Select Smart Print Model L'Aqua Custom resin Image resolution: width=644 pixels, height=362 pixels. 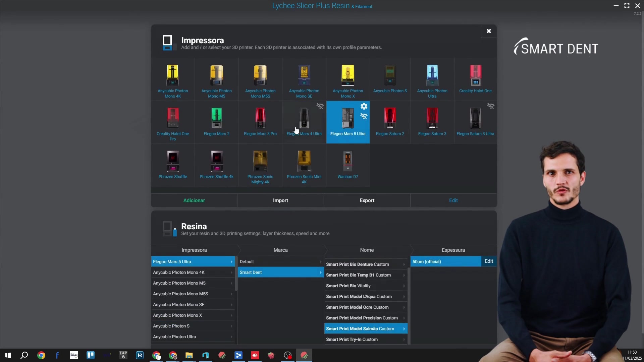click(366, 297)
